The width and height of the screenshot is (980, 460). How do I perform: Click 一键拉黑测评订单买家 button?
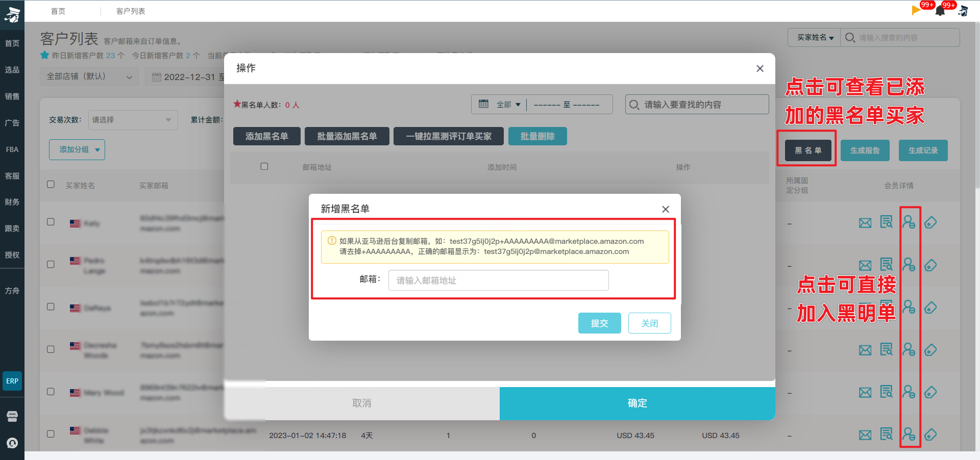point(449,136)
